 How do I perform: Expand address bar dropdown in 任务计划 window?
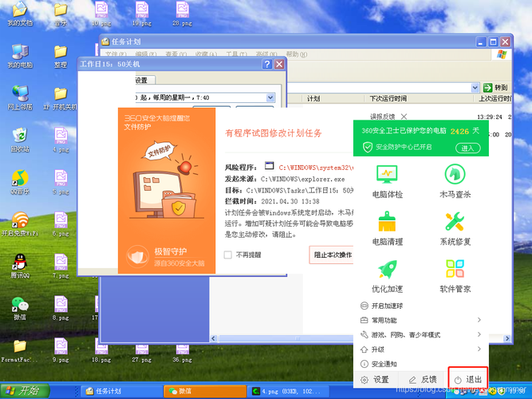coord(475,88)
